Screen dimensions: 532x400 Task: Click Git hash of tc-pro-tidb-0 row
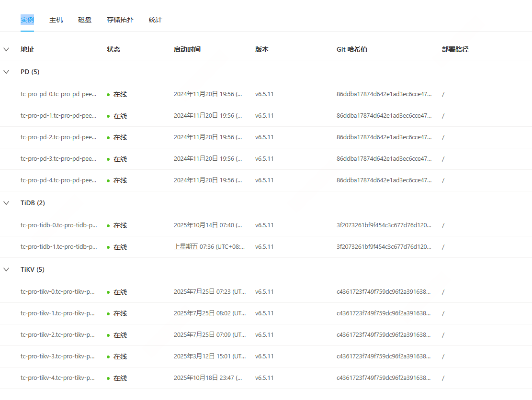coord(384,225)
